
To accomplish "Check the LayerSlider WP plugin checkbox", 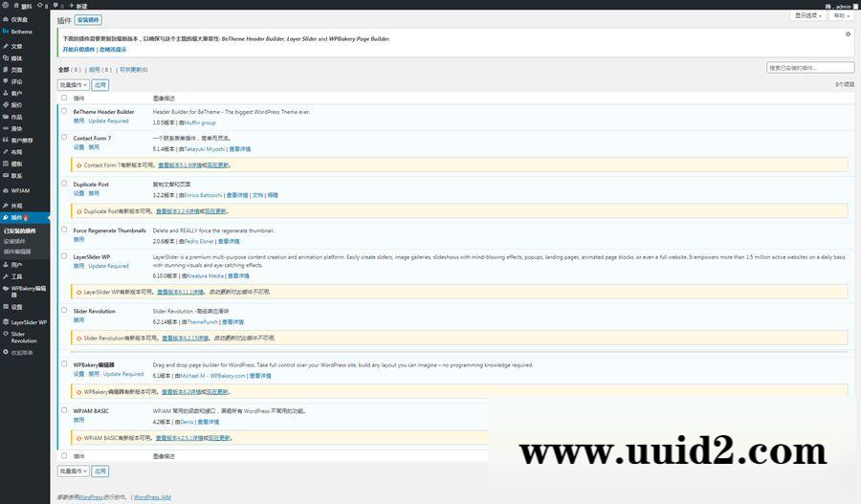I will coord(64,256).
